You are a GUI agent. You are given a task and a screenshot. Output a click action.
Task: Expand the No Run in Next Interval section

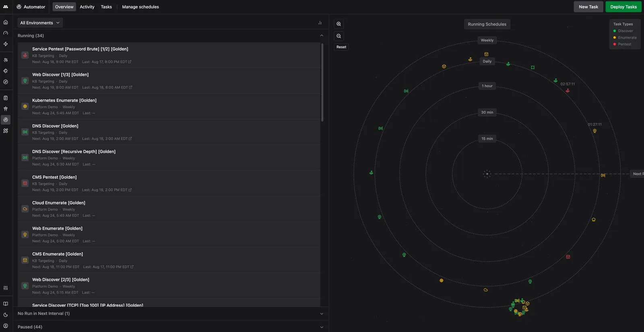click(170, 313)
